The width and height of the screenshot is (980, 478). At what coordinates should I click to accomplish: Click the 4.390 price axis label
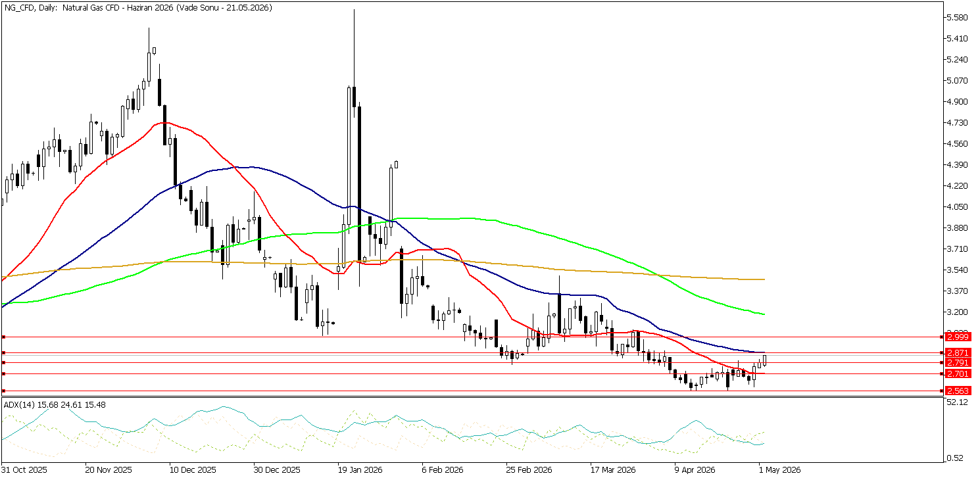pyautogui.click(x=958, y=164)
